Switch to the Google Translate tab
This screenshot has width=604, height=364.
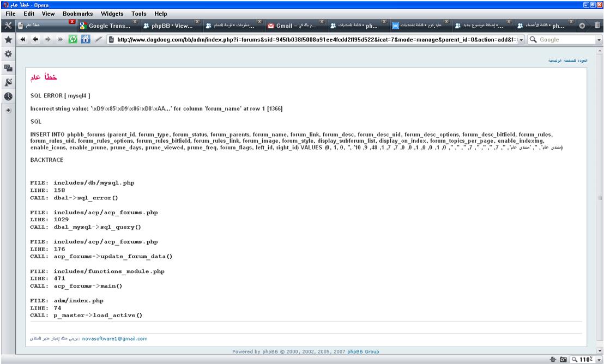(105, 26)
